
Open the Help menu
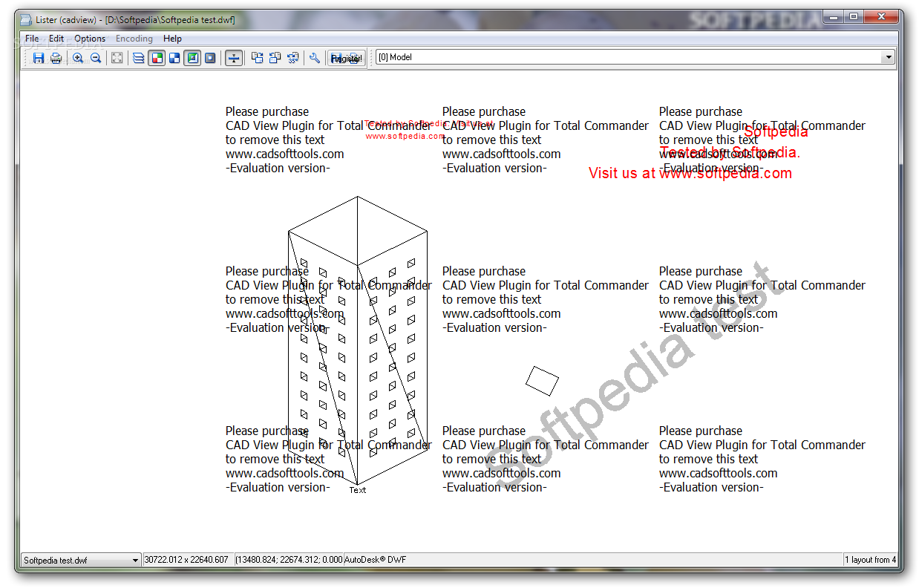click(172, 39)
